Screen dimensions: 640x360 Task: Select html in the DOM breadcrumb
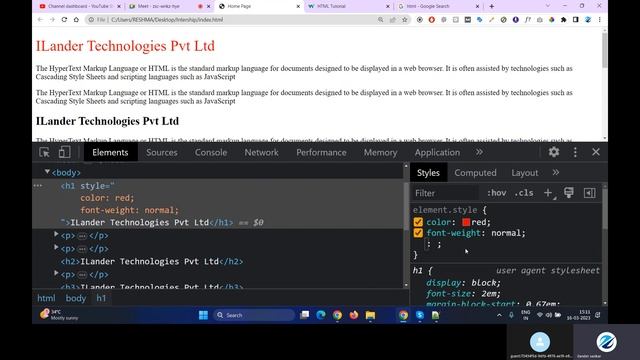tap(46, 298)
